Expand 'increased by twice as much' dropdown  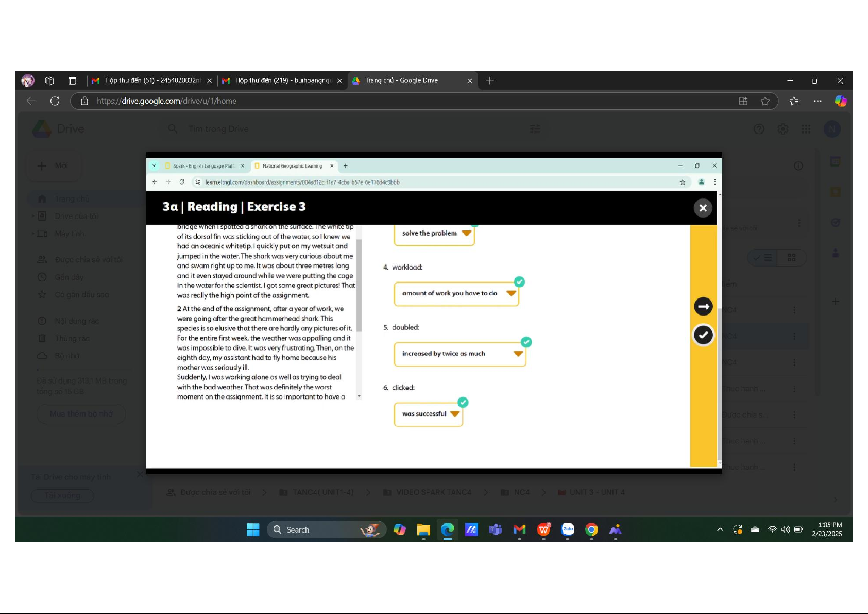coord(518,354)
